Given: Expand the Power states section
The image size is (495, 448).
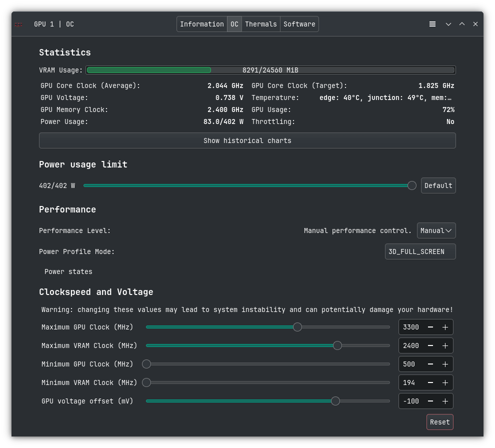Looking at the screenshot, I should (x=68, y=271).
